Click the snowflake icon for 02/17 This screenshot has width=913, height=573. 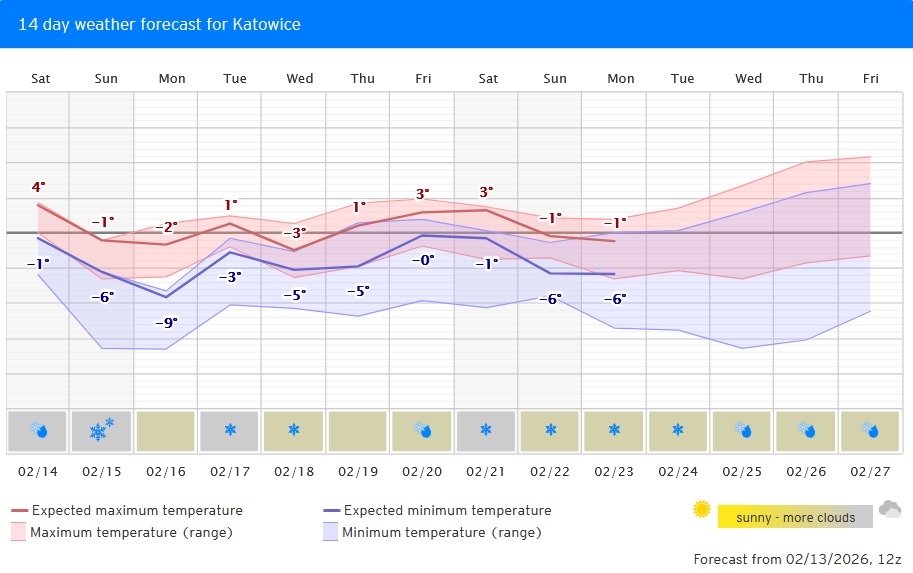pyautogui.click(x=230, y=431)
